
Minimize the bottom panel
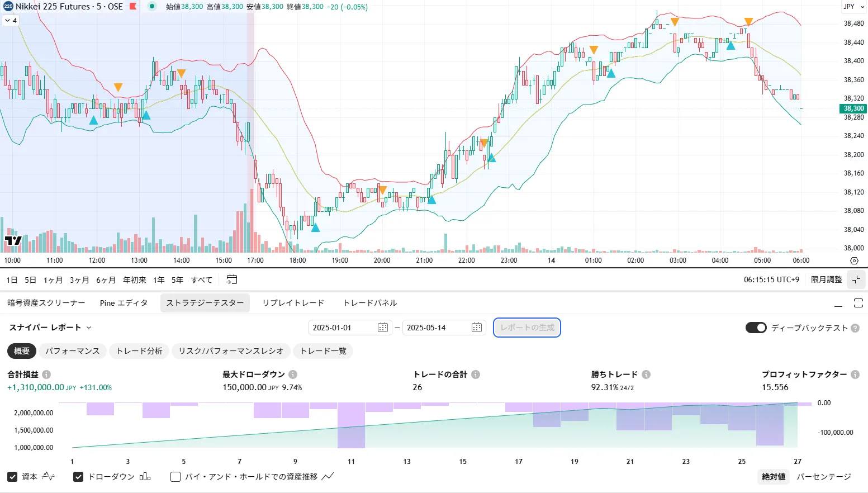coord(838,304)
